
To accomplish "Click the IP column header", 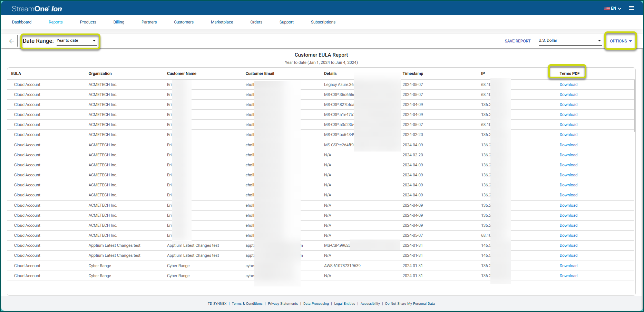I will point(483,74).
